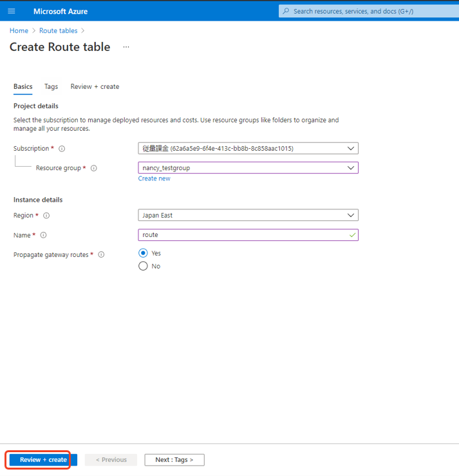459x476 pixels.
Task: Show info tooltip for Propagate gateway routes
Action: point(101,254)
